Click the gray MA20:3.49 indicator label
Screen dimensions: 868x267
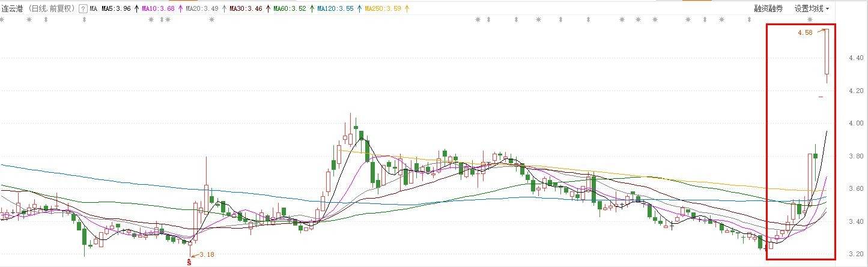(x=202, y=9)
